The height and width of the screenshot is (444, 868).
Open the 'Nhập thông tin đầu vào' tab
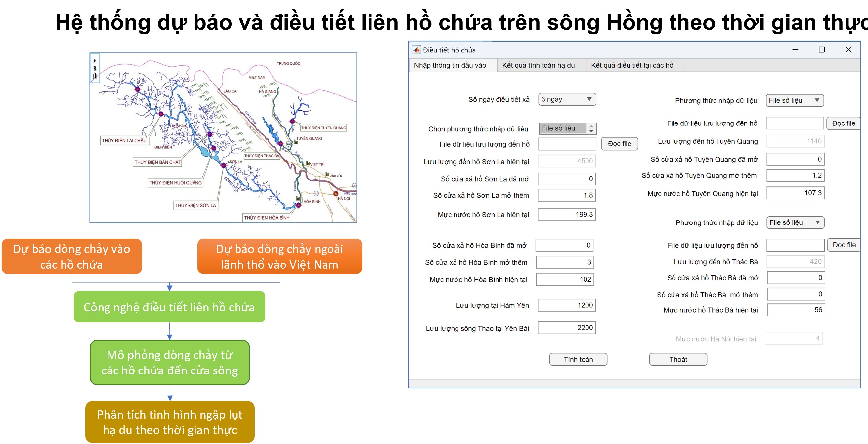[x=453, y=65]
